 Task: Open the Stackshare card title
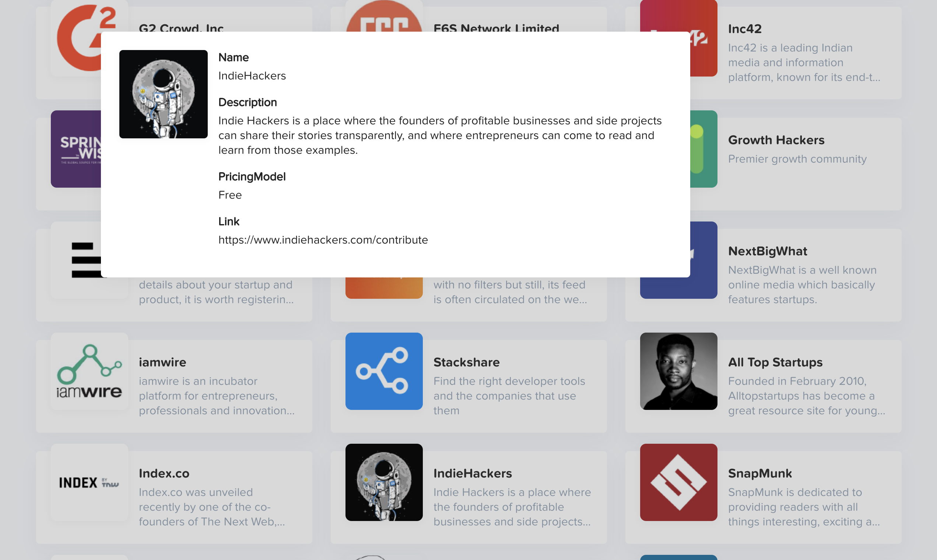tap(466, 362)
